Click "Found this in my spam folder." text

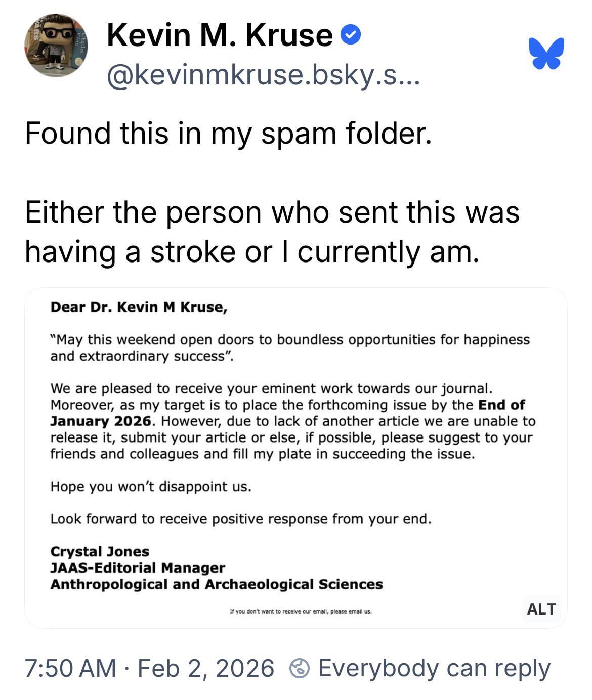(228, 133)
